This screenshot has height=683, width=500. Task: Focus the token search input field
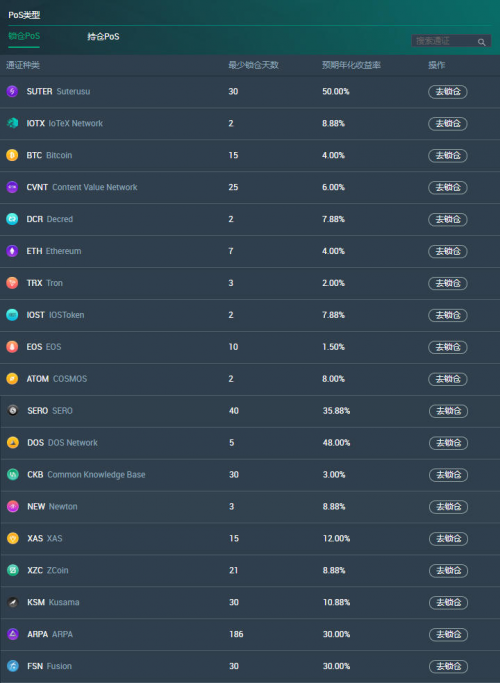(445, 41)
